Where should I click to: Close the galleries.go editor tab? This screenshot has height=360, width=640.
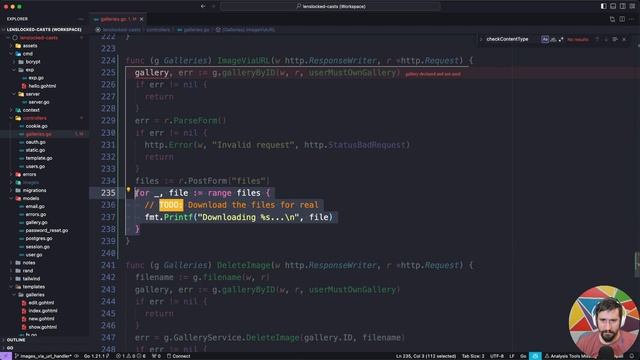tap(142, 19)
